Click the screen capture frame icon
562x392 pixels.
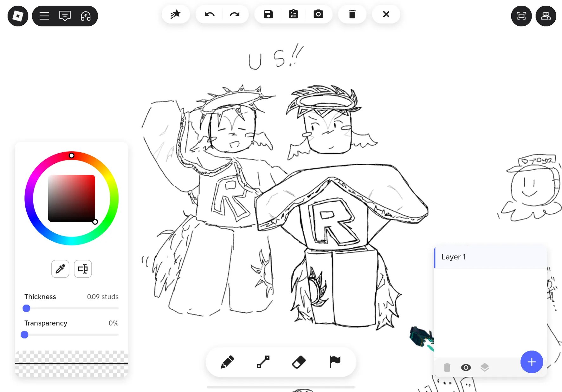coord(521,16)
